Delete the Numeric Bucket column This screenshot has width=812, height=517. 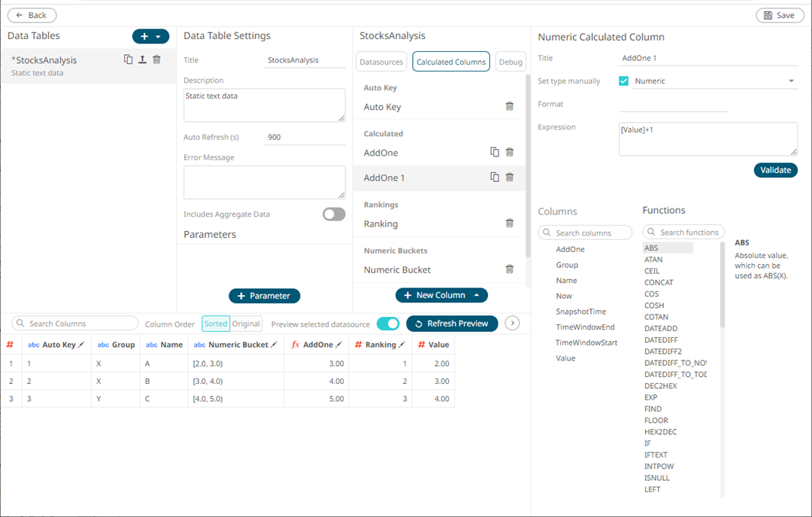pyautogui.click(x=510, y=269)
